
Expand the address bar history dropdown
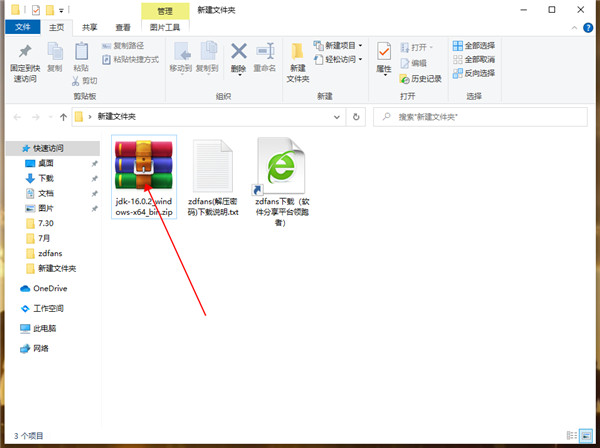point(337,117)
